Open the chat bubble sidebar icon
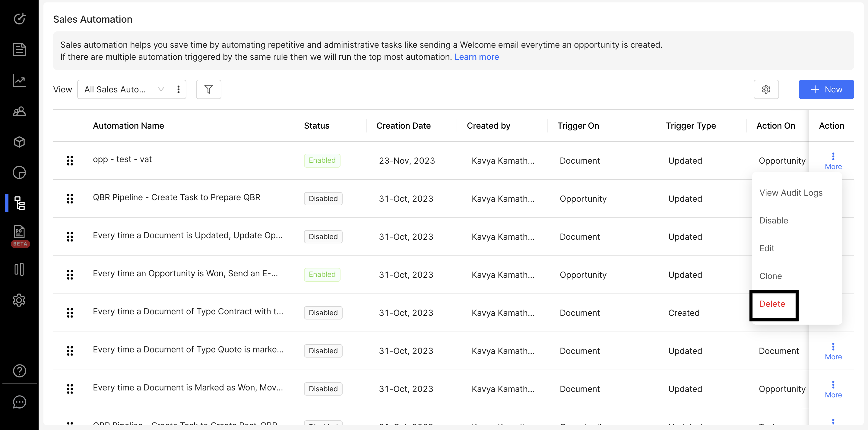The image size is (868, 430). pyautogui.click(x=19, y=402)
